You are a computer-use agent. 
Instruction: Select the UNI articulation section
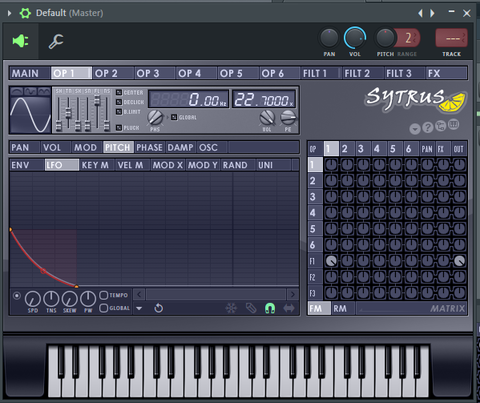pyautogui.click(x=273, y=165)
